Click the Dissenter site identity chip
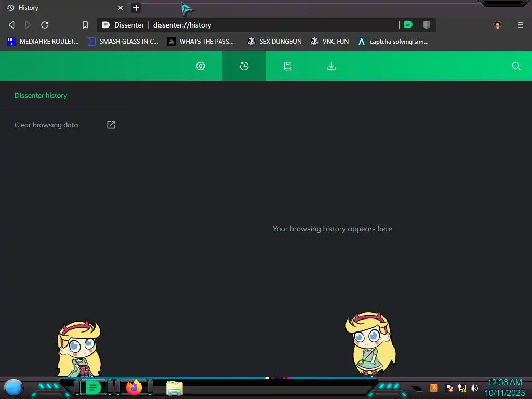The height and width of the screenshot is (399, 532). point(123,25)
